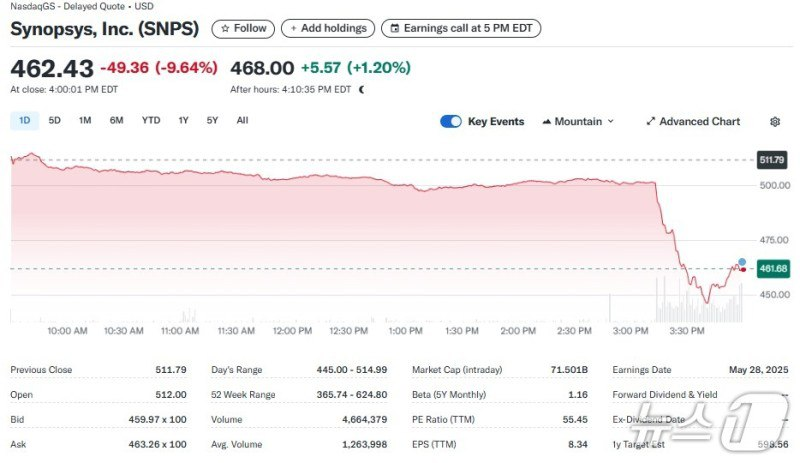Viewport: 800px width, 463px height.
Task: Click the EPS (TTM) value 8.34
Action: [x=578, y=445]
